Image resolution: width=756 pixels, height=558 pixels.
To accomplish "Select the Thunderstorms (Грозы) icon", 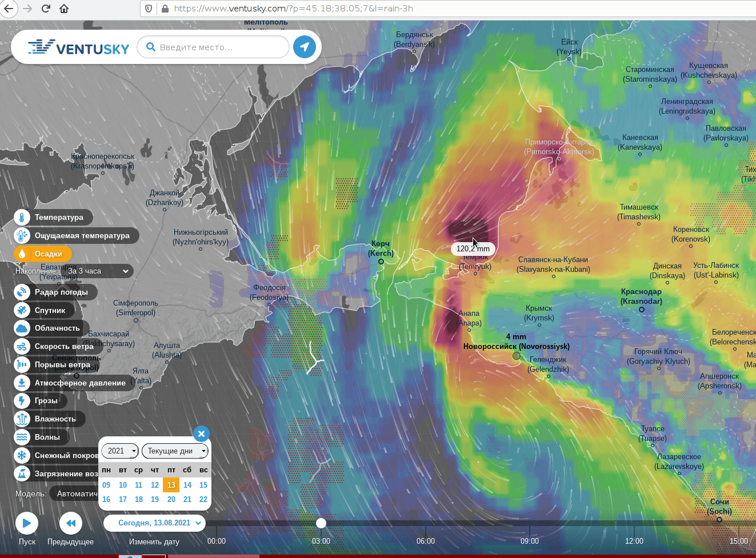I will pos(22,401).
